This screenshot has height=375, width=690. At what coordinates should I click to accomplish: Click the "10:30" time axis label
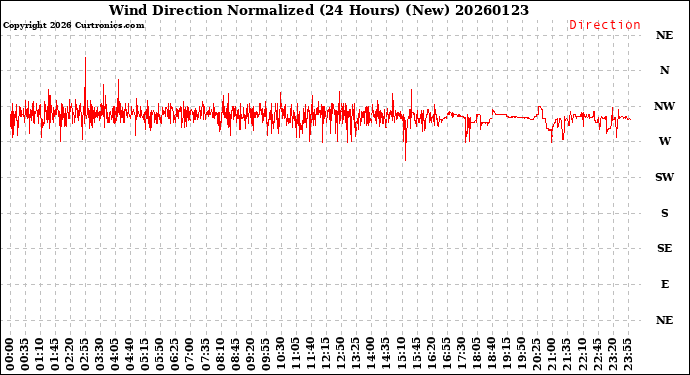coord(281,355)
